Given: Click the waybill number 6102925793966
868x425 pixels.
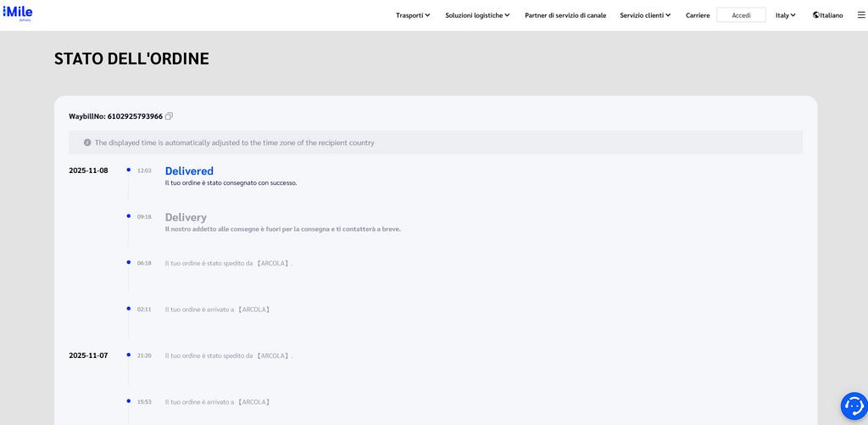Looking at the screenshot, I should pos(135,116).
